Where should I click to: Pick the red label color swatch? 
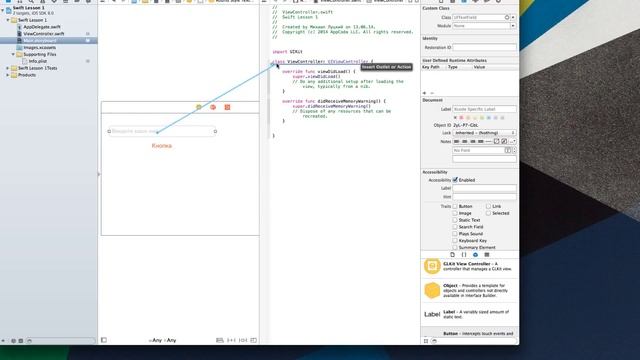pyautogui.click(x=461, y=118)
